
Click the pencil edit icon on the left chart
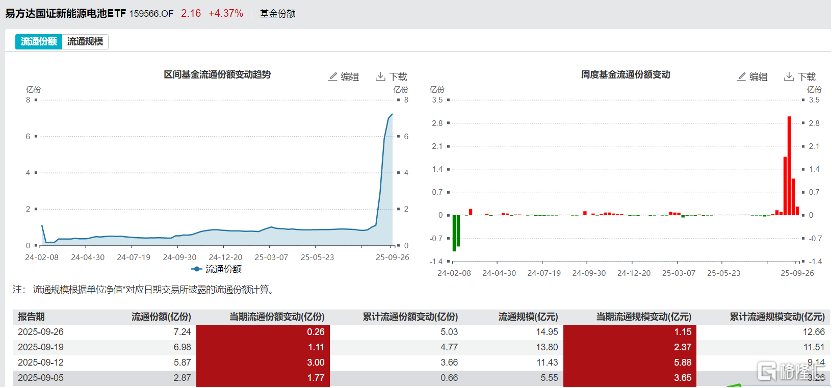333,77
